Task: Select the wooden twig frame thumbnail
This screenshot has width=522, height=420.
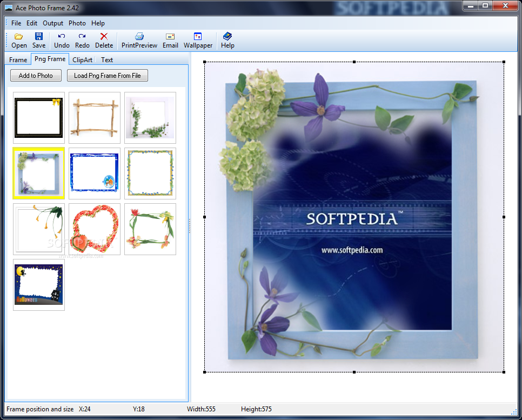Action: click(x=95, y=118)
